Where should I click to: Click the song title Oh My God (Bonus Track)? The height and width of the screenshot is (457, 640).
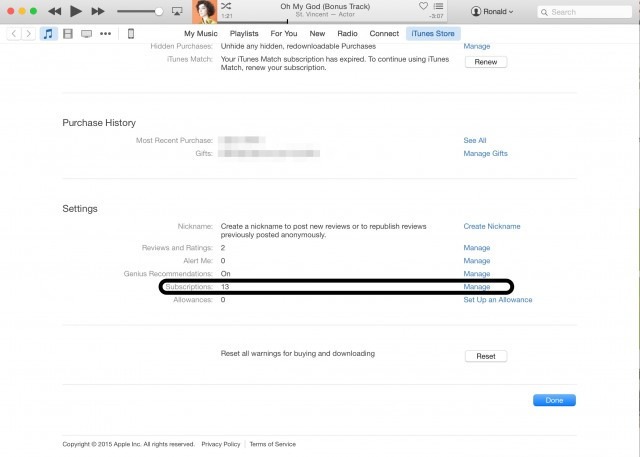tap(325, 7)
